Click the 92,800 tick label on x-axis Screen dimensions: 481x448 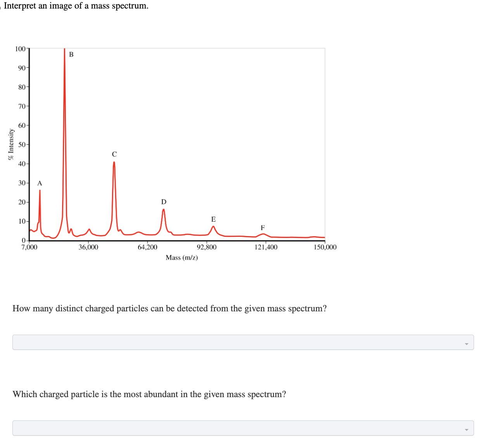coord(206,247)
